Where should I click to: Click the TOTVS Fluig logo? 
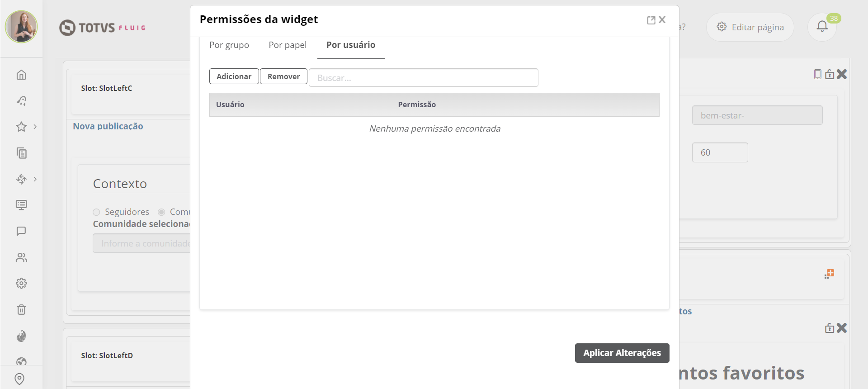click(102, 28)
